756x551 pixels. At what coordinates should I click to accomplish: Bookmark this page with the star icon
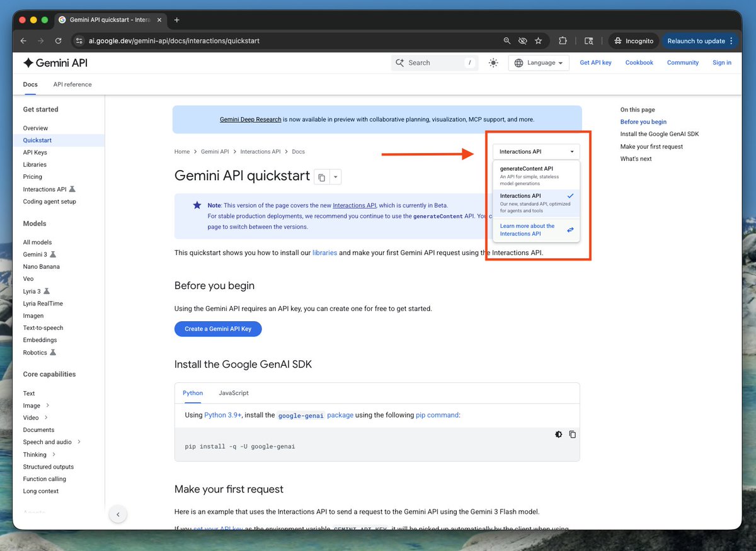(x=538, y=41)
